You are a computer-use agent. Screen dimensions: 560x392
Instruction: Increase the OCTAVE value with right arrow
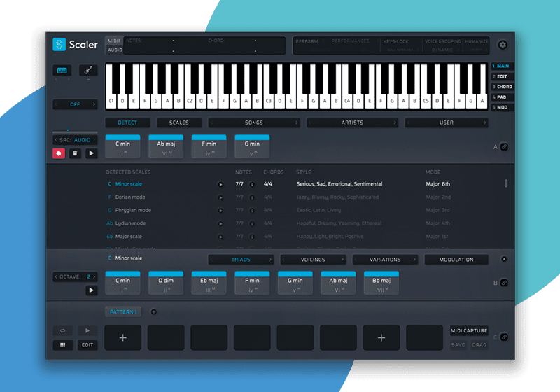pyautogui.click(x=94, y=276)
